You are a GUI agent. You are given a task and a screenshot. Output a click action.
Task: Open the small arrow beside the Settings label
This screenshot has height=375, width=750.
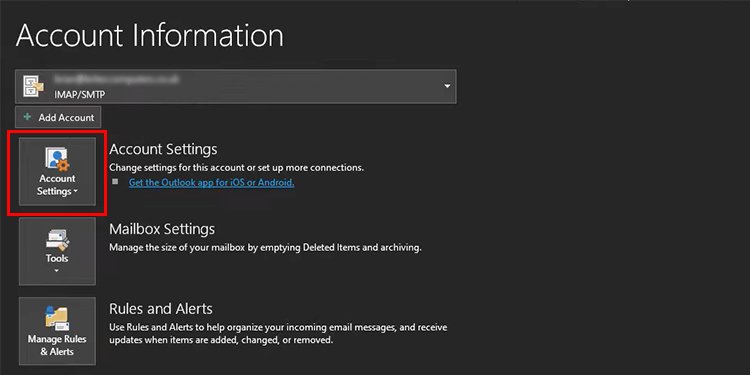pyautogui.click(x=76, y=192)
